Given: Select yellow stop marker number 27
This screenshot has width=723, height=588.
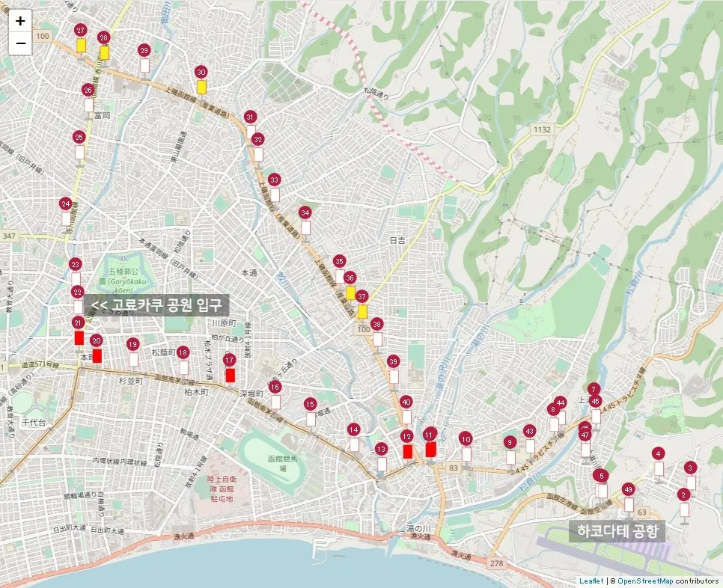Looking at the screenshot, I should coord(81,45).
